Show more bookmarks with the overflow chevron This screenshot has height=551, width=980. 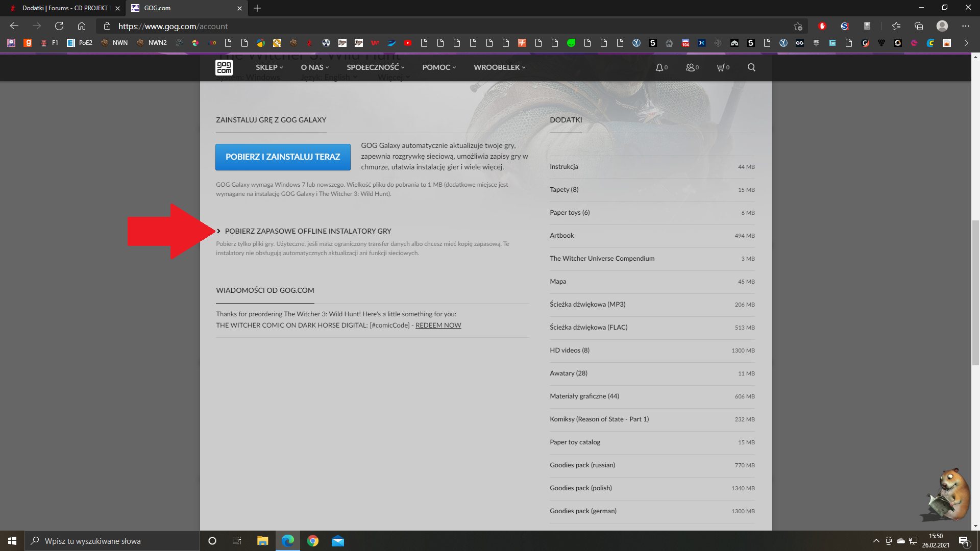966,43
